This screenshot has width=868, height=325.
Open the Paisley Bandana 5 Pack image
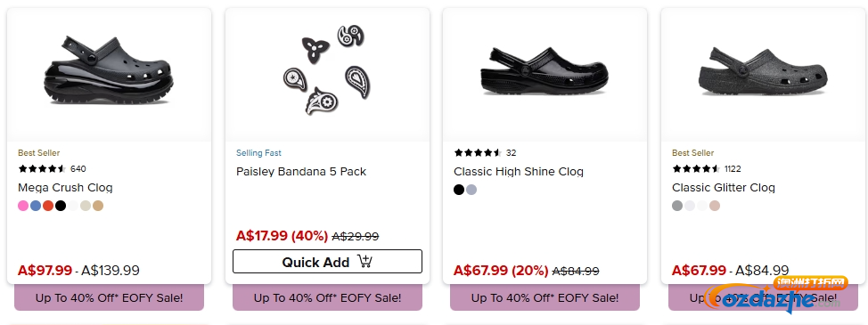pyautogui.click(x=326, y=69)
